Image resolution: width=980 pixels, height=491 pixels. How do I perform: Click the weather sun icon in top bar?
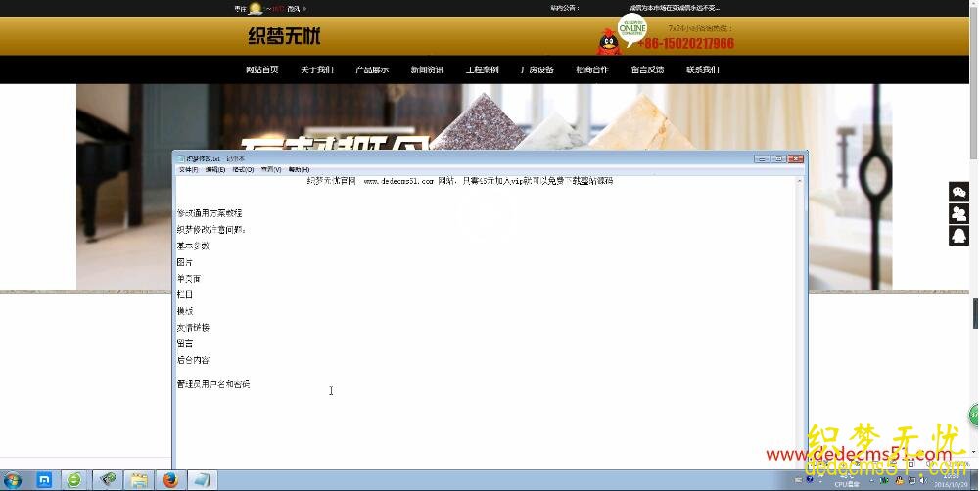coord(255,8)
